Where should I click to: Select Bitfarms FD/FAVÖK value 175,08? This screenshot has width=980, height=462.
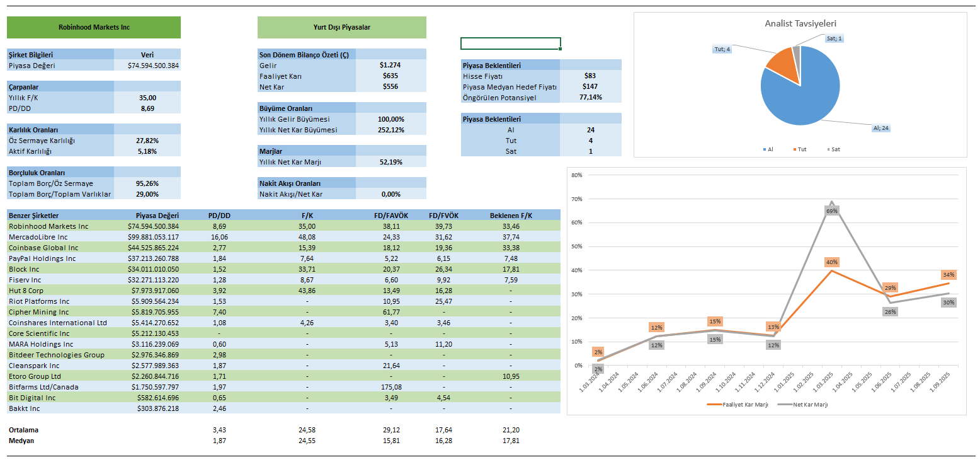point(390,387)
